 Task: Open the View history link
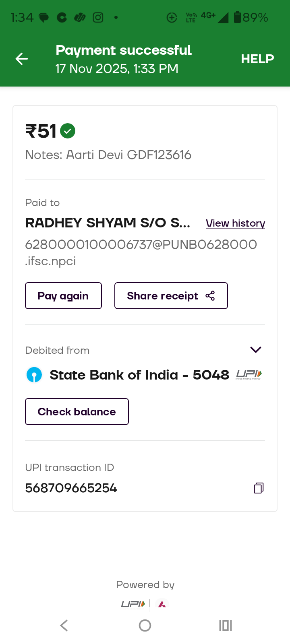[x=235, y=223]
